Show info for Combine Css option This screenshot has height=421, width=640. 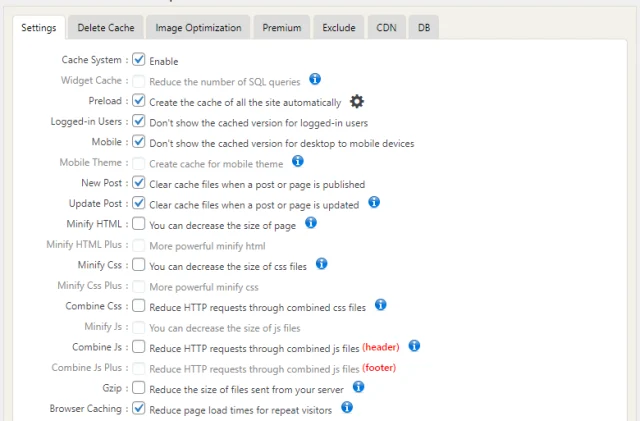(380, 305)
